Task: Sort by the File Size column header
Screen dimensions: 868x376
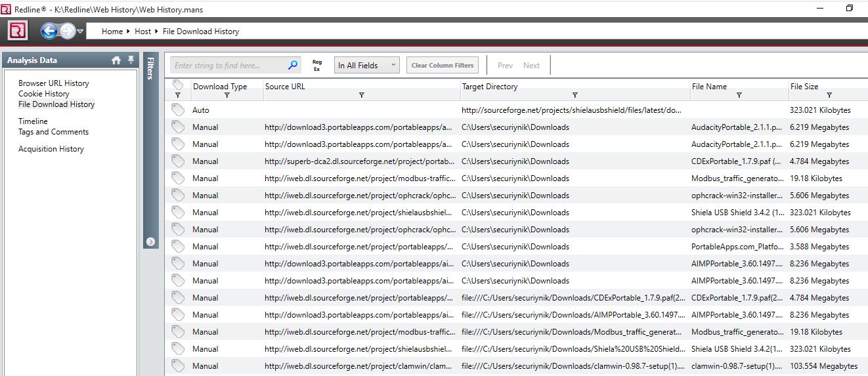Action: [804, 87]
